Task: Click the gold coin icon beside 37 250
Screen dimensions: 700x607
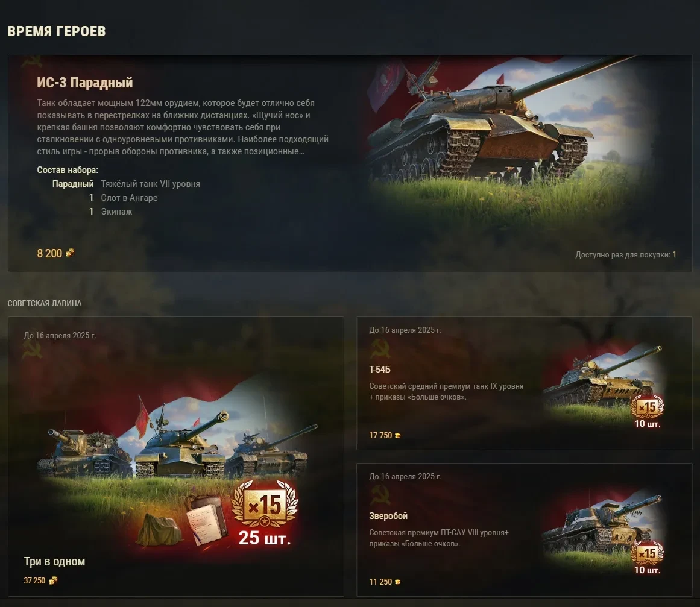Action: (x=52, y=580)
